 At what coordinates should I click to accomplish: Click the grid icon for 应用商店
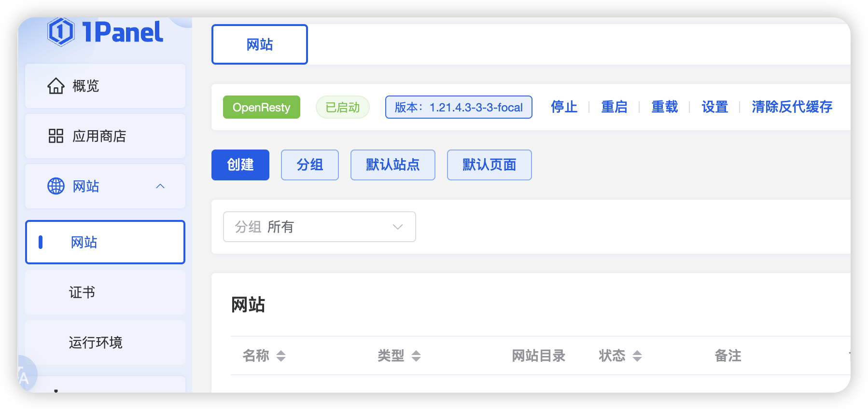[56, 136]
